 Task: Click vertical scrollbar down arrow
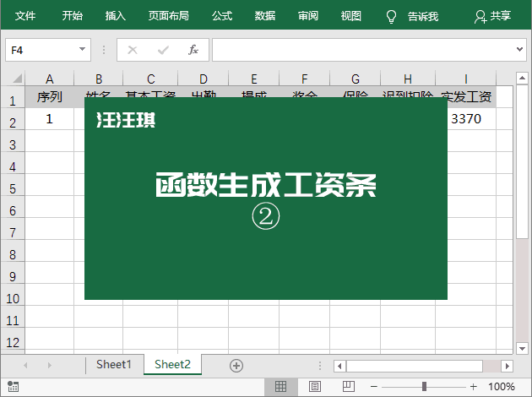[522, 349]
